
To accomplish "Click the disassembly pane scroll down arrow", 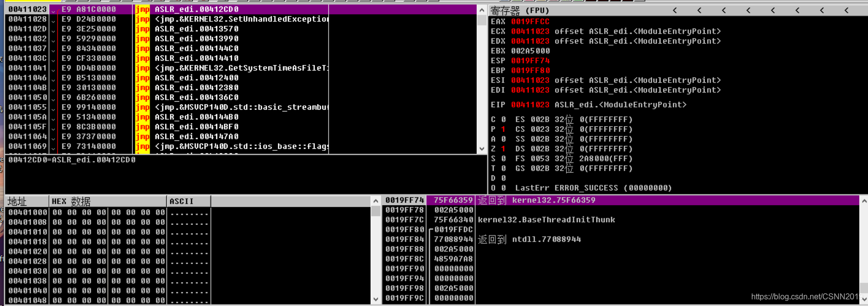I will point(482,149).
